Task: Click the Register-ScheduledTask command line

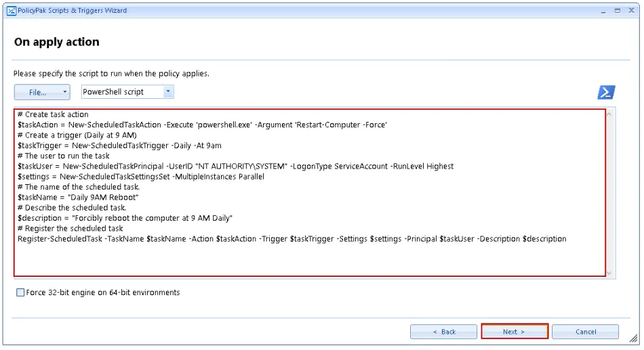Action: click(291, 239)
